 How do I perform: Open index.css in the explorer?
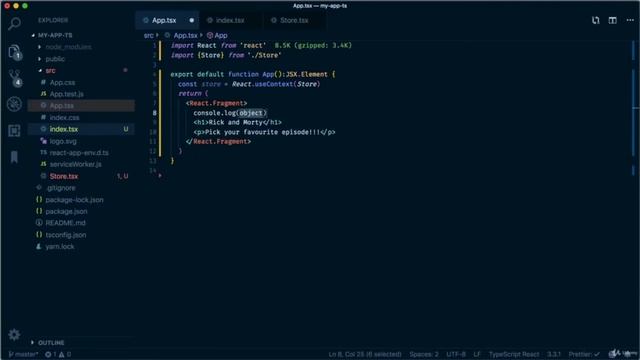click(64, 118)
